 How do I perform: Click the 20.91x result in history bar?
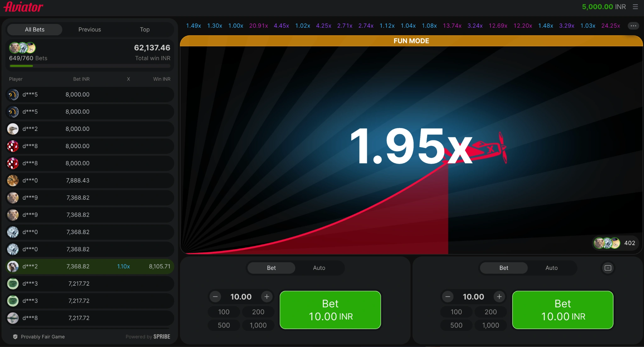pyautogui.click(x=258, y=26)
